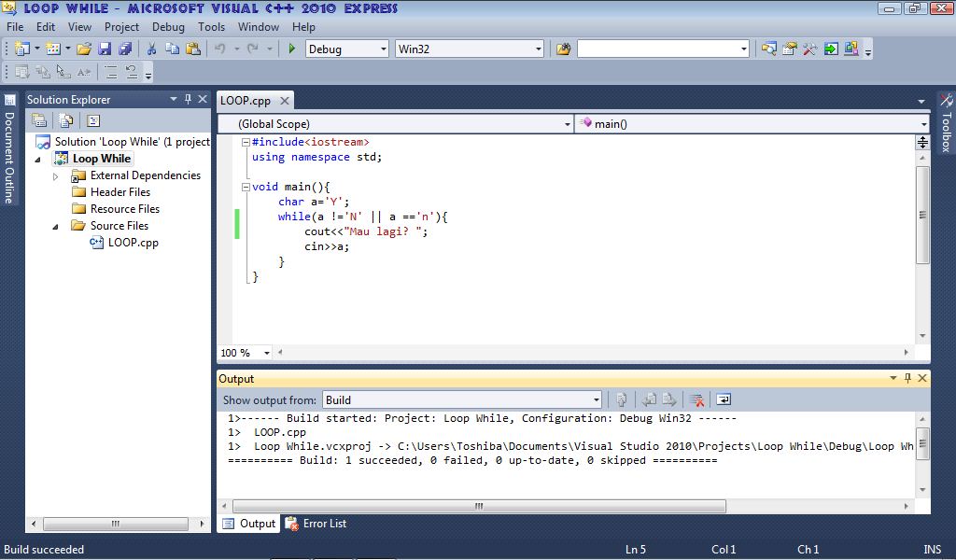Image resolution: width=956 pixels, height=560 pixels.
Task: Clear all output with red X icon
Action: tap(696, 399)
